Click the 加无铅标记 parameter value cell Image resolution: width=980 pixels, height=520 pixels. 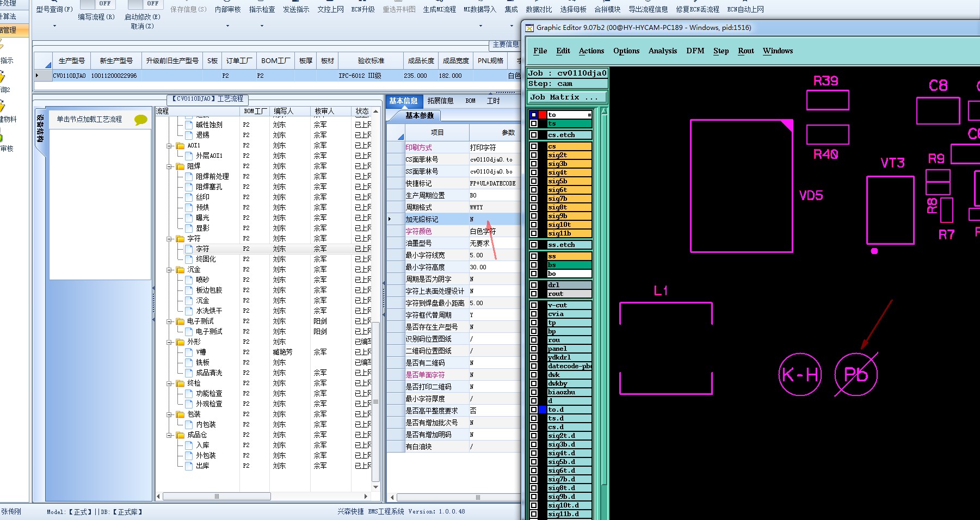click(494, 219)
